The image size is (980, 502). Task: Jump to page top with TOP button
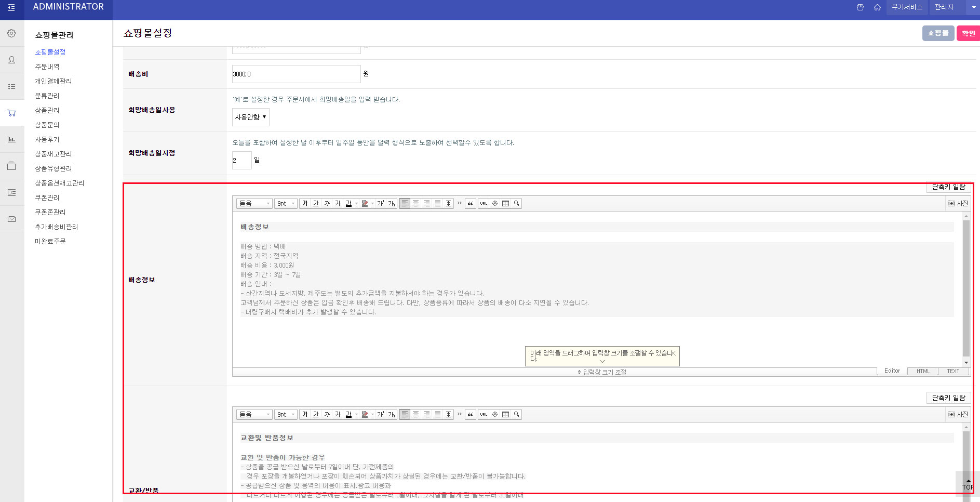tap(968, 484)
